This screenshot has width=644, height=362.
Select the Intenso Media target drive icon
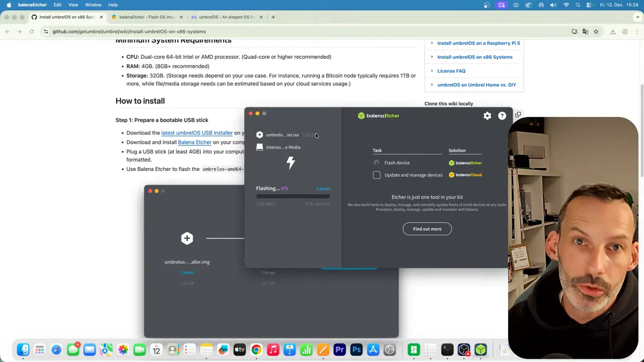[x=260, y=147]
